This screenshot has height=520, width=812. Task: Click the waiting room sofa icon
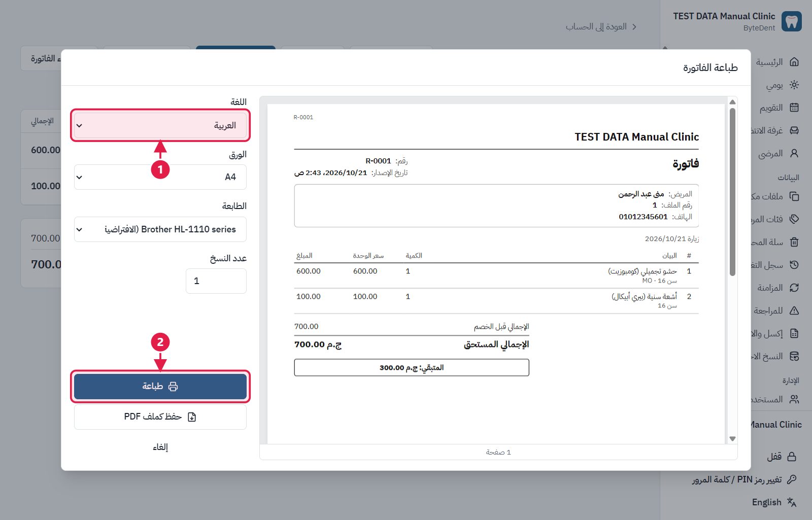(x=794, y=130)
